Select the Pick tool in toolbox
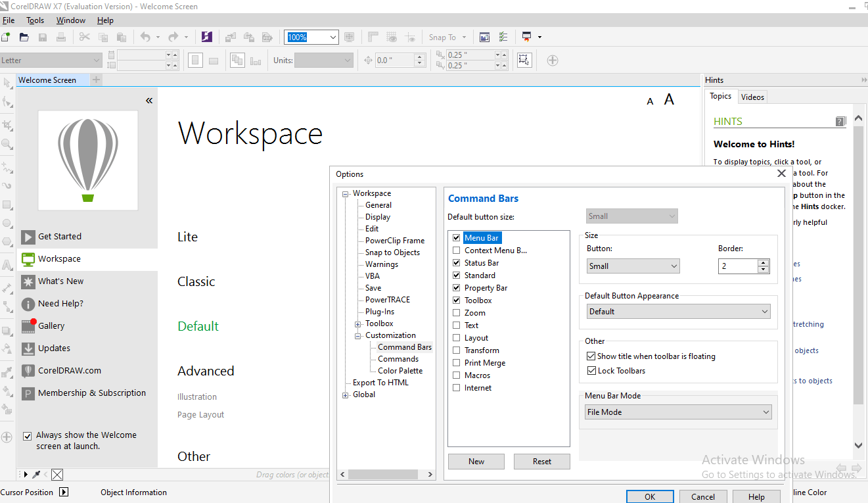Screen dimensions: 868x503 tap(7, 83)
